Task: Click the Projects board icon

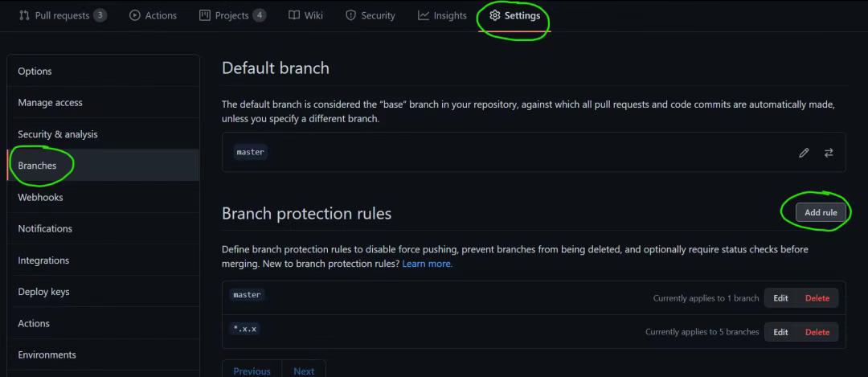Action: click(x=205, y=15)
